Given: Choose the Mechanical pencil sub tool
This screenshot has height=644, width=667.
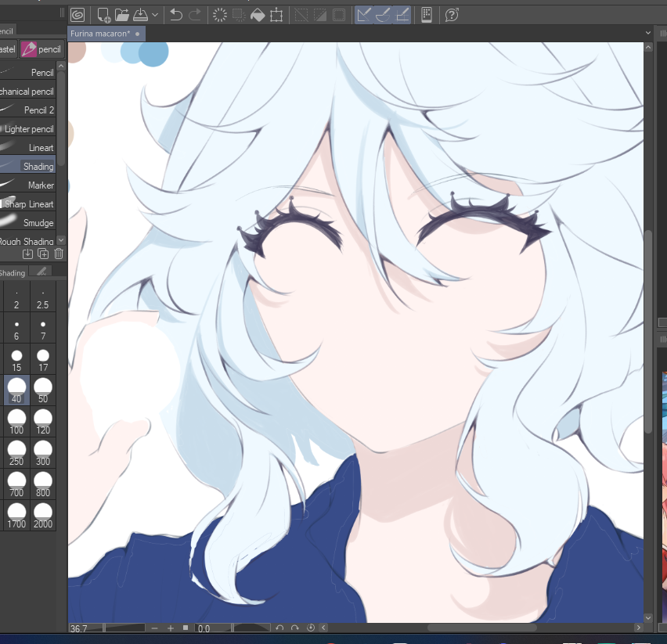Looking at the screenshot, I should [27, 91].
